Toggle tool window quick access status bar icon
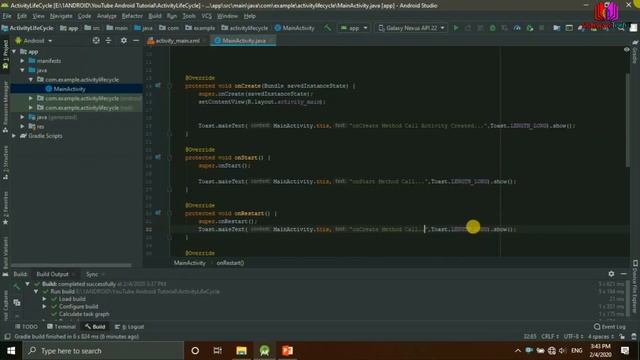640x360 pixels. click(x=7, y=337)
